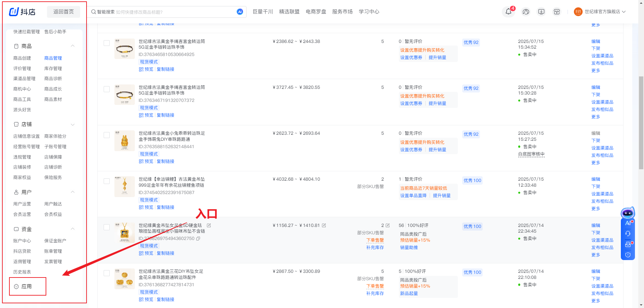Expand the 店铺 sidebar section
This screenshot has width=644, height=308.
pos(72,124)
